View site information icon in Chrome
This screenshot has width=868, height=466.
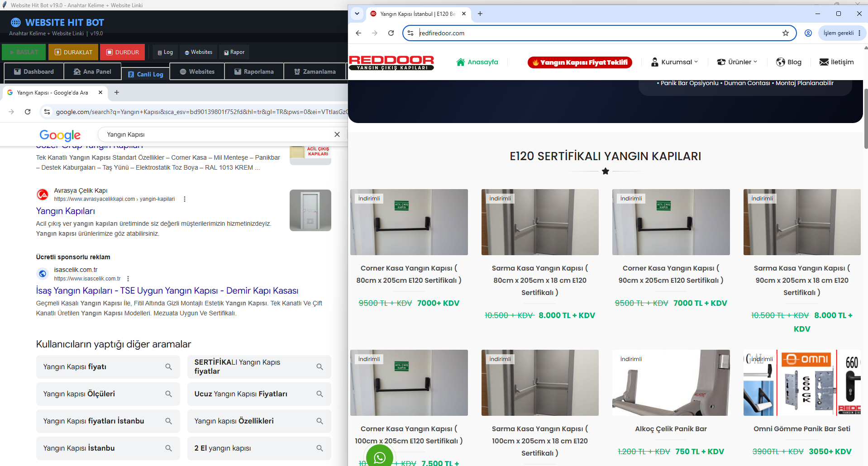point(410,33)
